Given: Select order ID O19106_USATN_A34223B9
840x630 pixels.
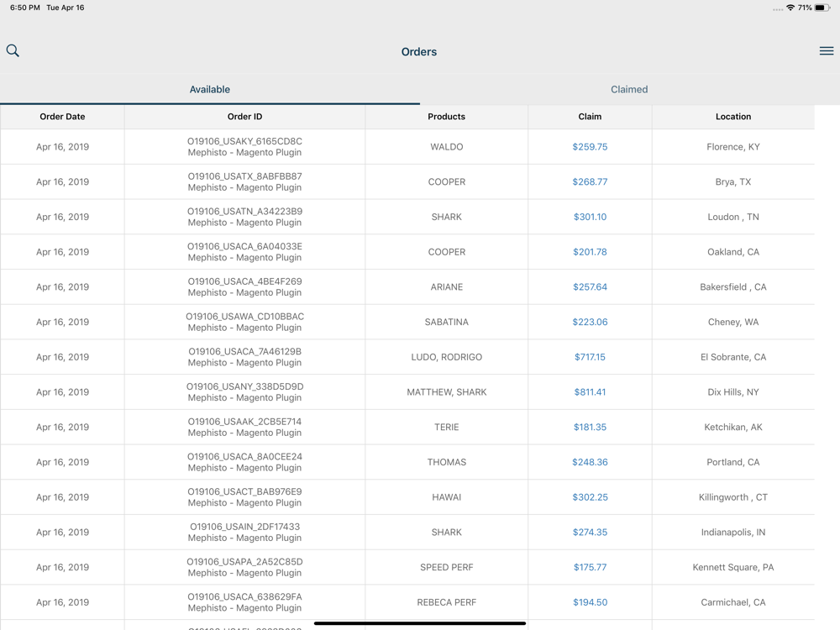Looking at the screenshot, I should [244, 212].
